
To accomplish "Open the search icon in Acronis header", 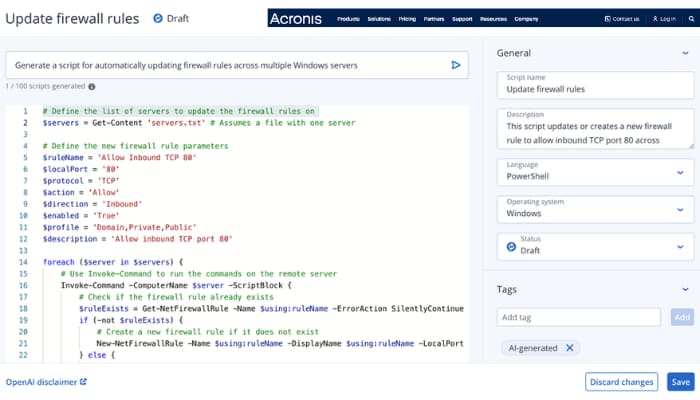I will 691,19.
